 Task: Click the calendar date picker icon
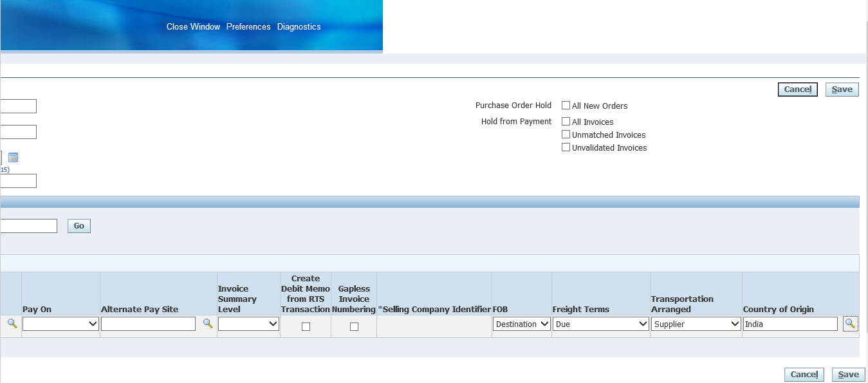[13, 158]
